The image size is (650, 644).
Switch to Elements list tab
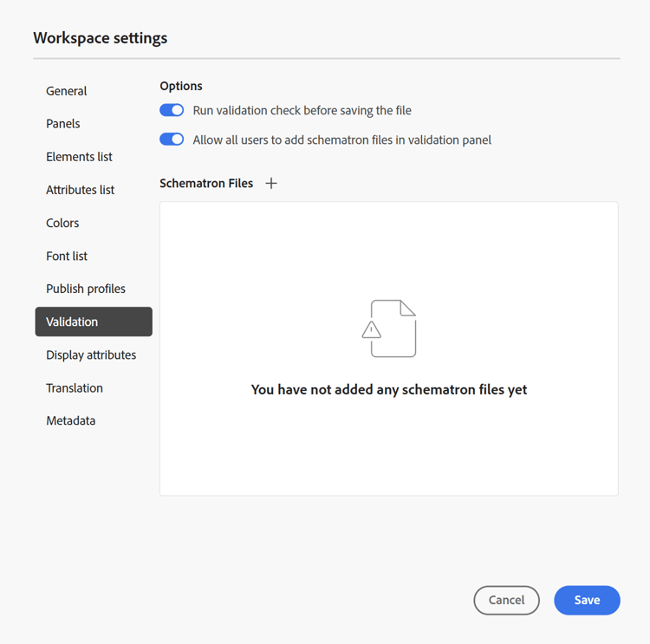point(79,157)
